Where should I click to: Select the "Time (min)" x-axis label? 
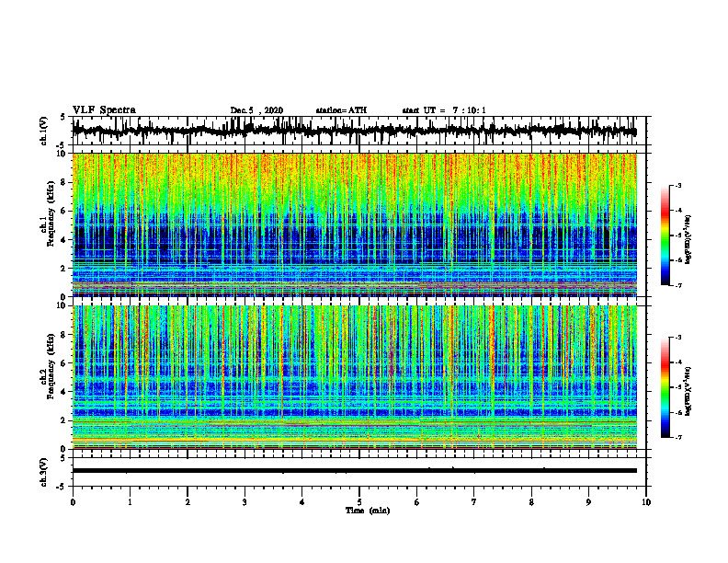coord(368,511)
